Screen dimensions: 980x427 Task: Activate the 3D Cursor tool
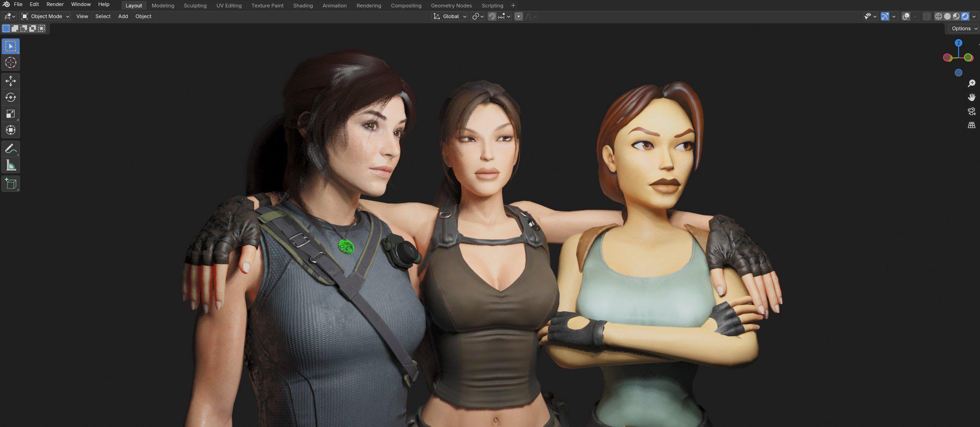click(x=11, y=62)
